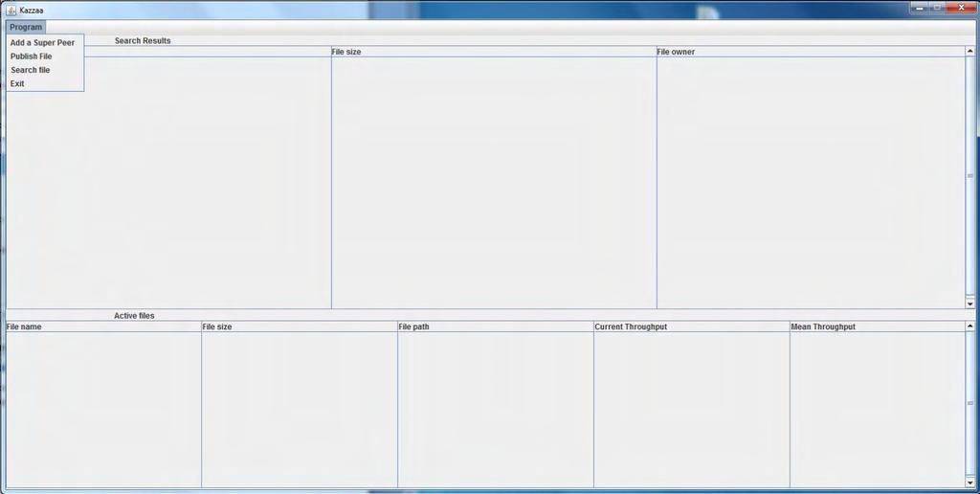Click the Current Throughput column header
The image size is (980, 494).
coord(692,326)
